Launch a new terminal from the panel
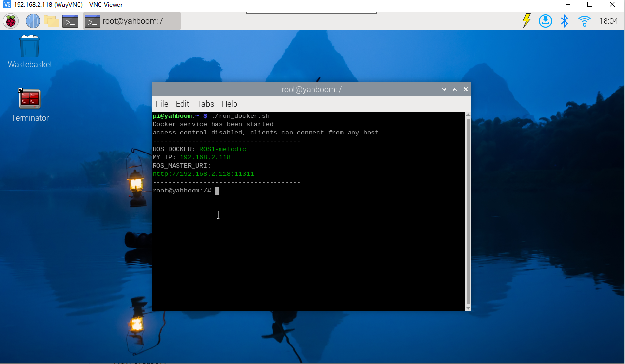 (x=70, y=21)
